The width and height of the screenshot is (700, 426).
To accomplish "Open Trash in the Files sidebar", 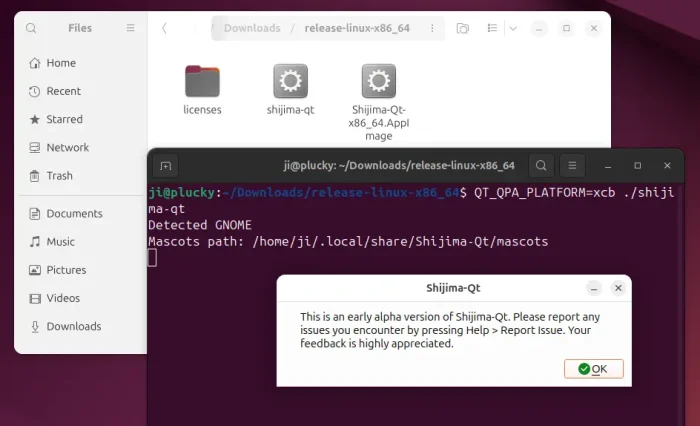I will pyautogui.click(x=83, y=175).
